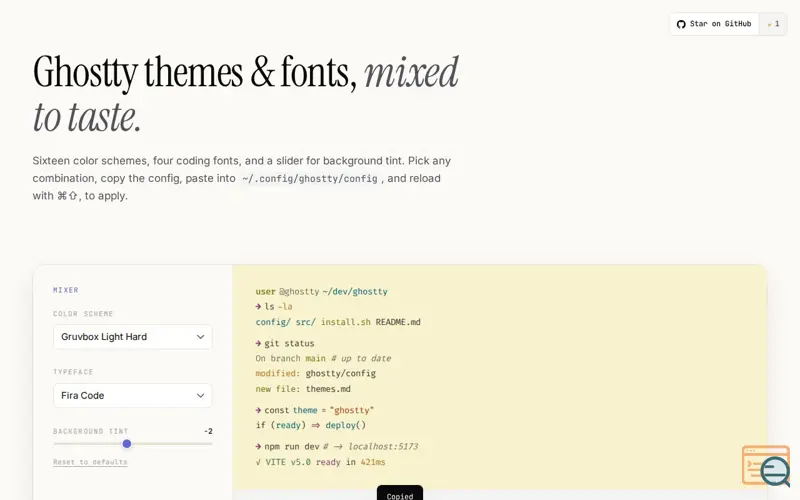This screenshot has height=500, width=800.
Task: Click 'install.sh' in the terminal preview
Action: pos(345,322)
